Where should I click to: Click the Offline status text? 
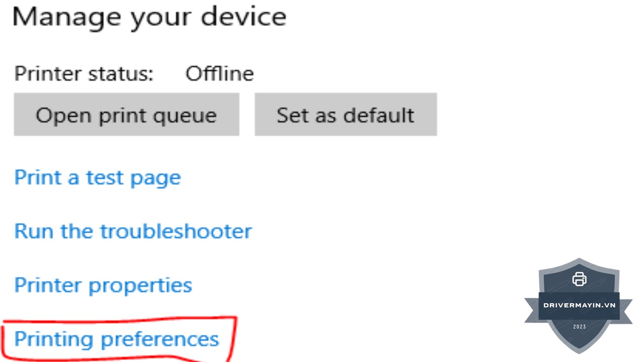pyautogui.click(x=219, y=74)
